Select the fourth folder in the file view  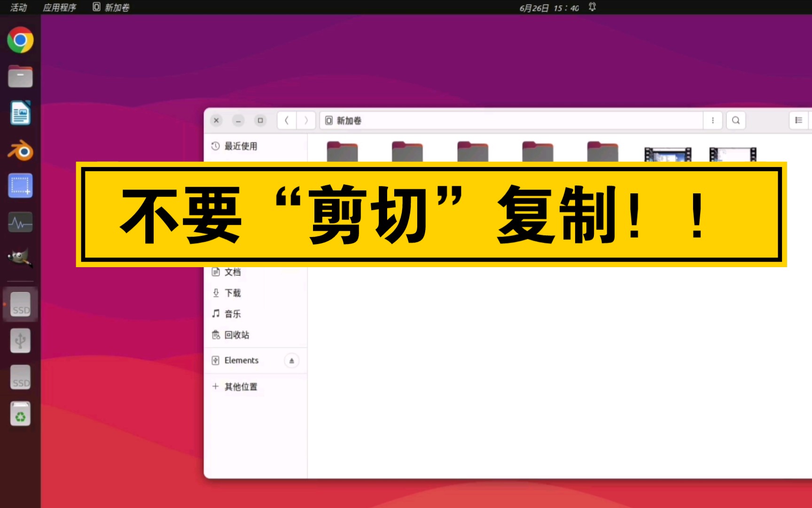(x=538, y=151)
